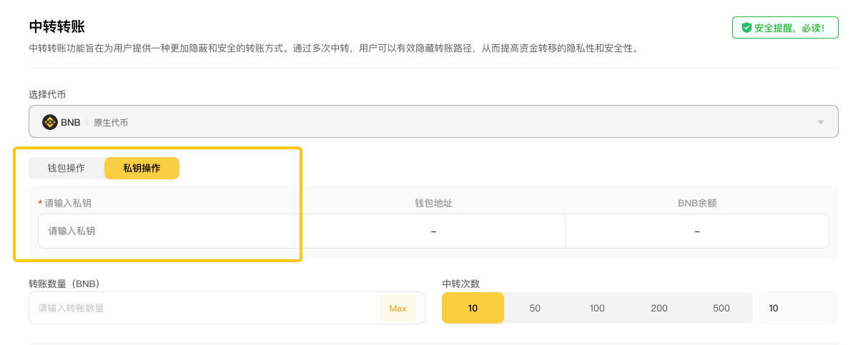Pick the 200 relay count option
The height and width of the screenshot is (345, 868).
tap(659, 309)
